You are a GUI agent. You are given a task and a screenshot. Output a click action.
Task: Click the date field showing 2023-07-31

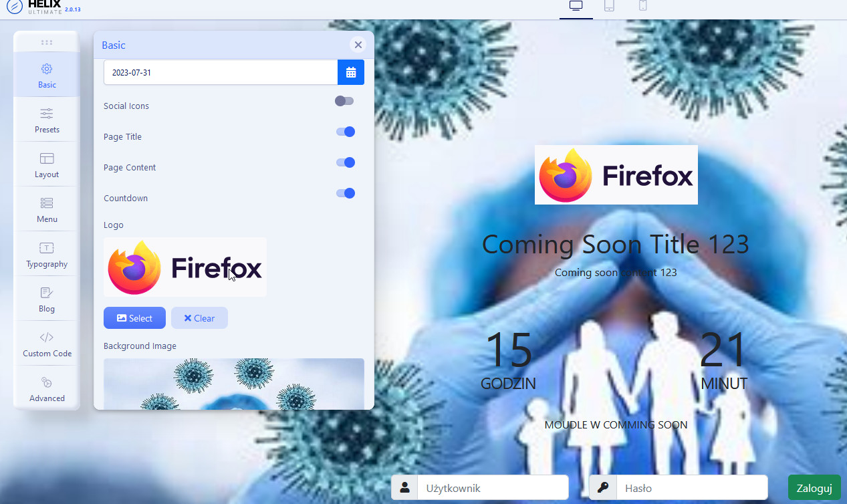click(221, 72)
